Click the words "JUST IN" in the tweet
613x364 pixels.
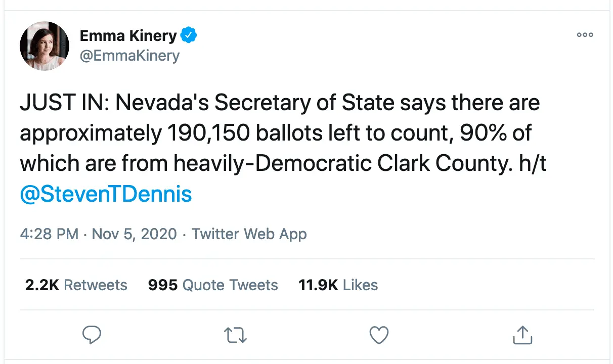63,103
